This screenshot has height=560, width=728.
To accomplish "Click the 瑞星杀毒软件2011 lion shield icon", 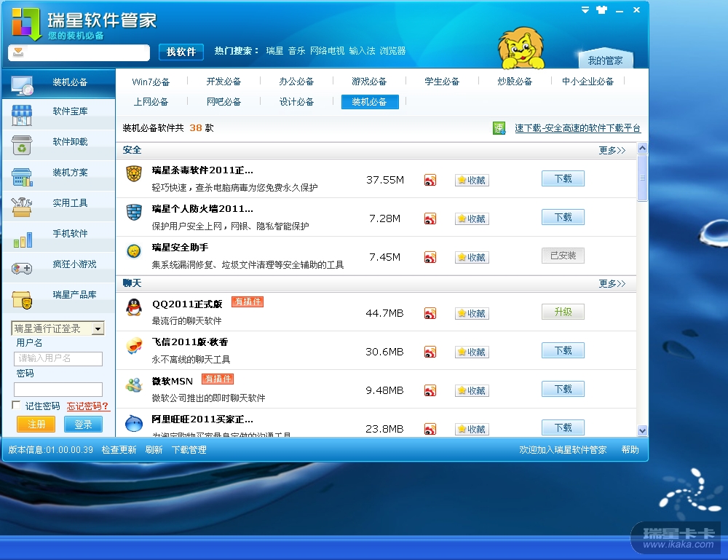I will point(134,173).
